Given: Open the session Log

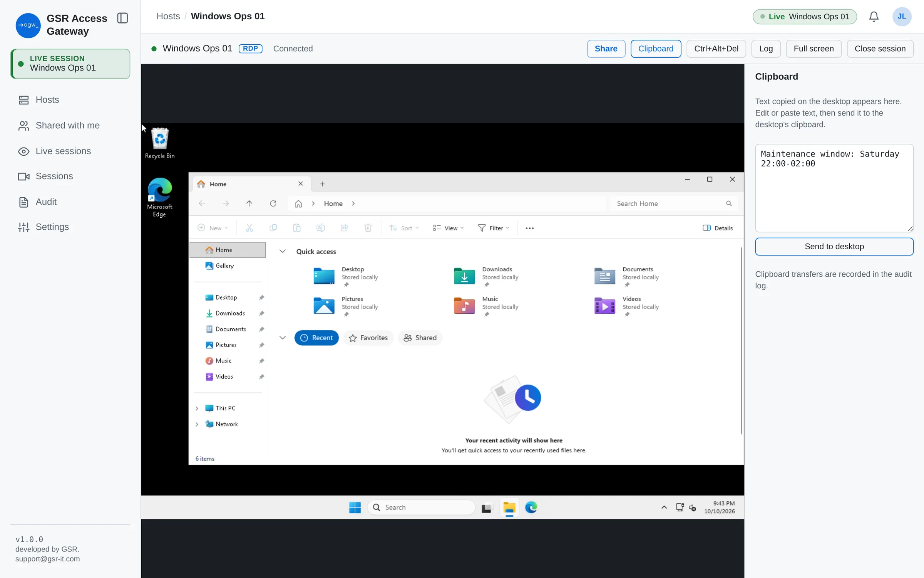Looking at the screenshot, I should [766, 49].
